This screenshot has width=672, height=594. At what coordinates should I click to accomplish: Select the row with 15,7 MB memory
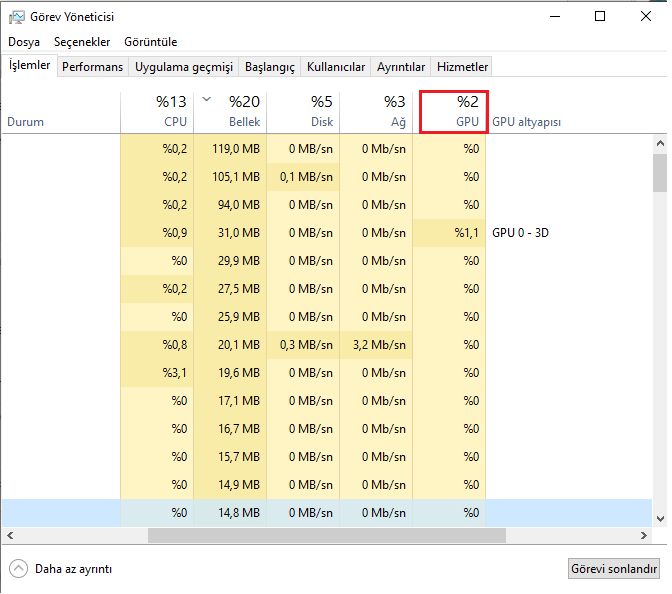[x=327, y=457]
